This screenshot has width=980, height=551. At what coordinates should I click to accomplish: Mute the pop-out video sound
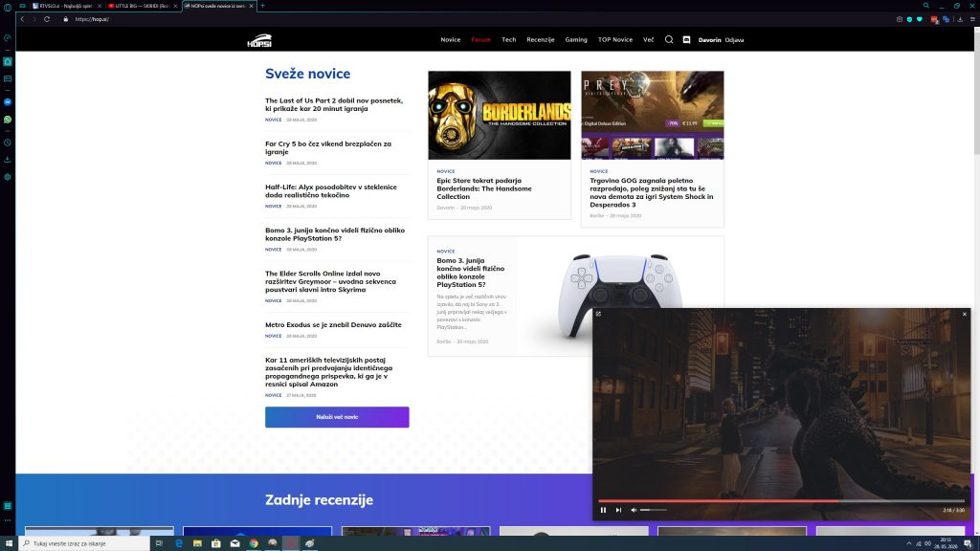[x=634, y=510]
